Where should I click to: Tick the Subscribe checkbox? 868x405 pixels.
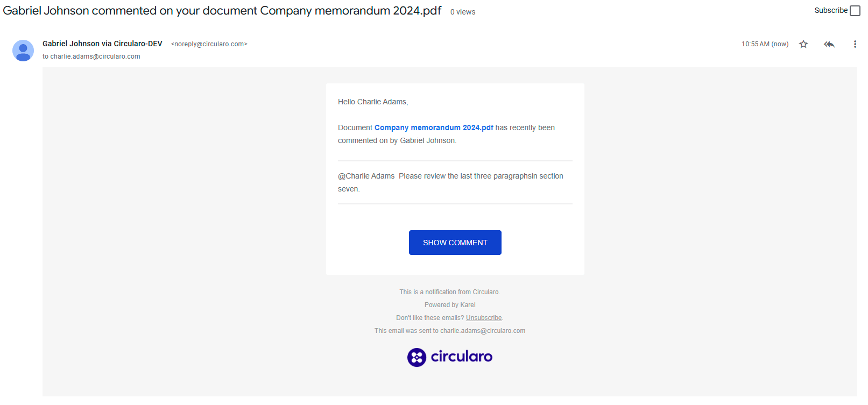[855, 11]
